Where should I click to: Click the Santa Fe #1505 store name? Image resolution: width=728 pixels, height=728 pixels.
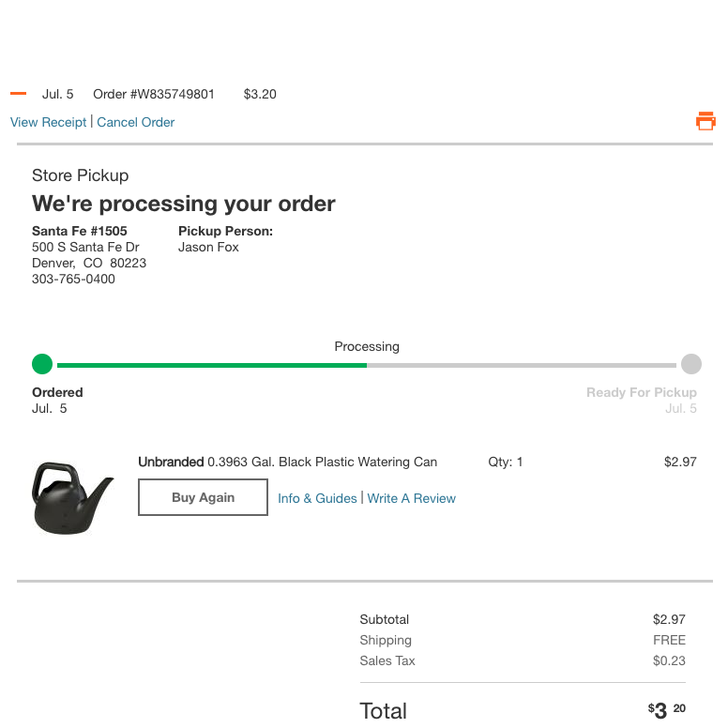pos(80,231)
